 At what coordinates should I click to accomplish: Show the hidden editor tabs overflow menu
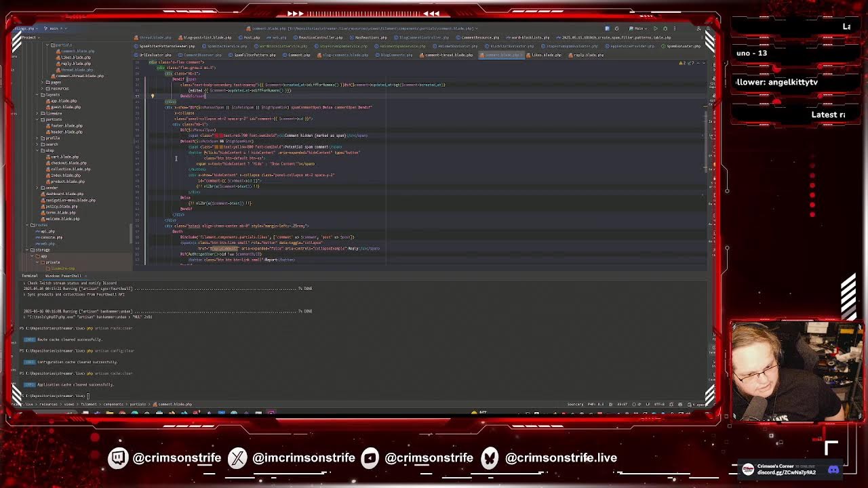point(702,37)
